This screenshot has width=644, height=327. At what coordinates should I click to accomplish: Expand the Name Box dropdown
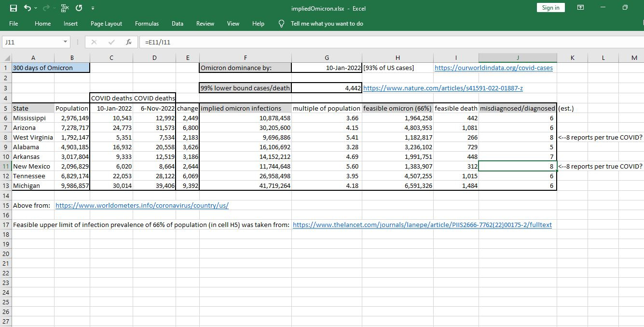(66, 42)
